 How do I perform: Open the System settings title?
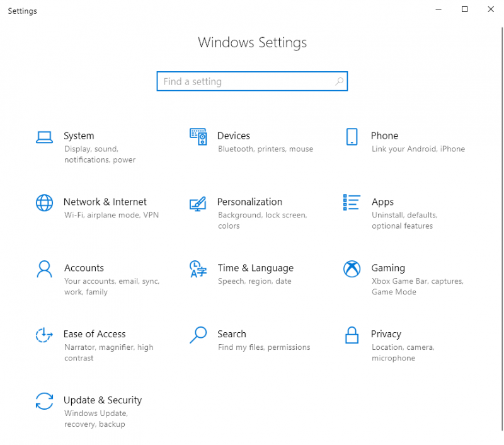[x=79, y=136]
